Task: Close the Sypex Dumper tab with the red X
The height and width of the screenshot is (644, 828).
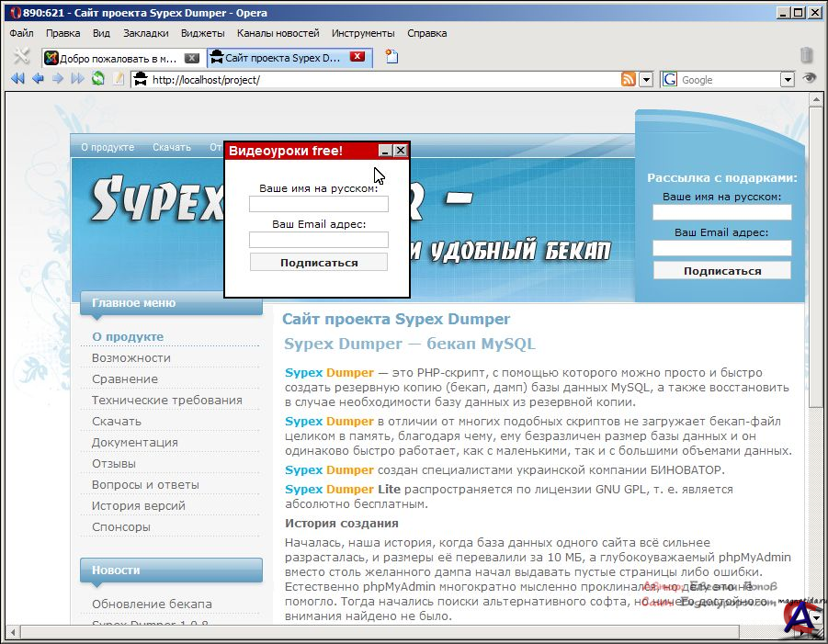Action: point(357,57)
